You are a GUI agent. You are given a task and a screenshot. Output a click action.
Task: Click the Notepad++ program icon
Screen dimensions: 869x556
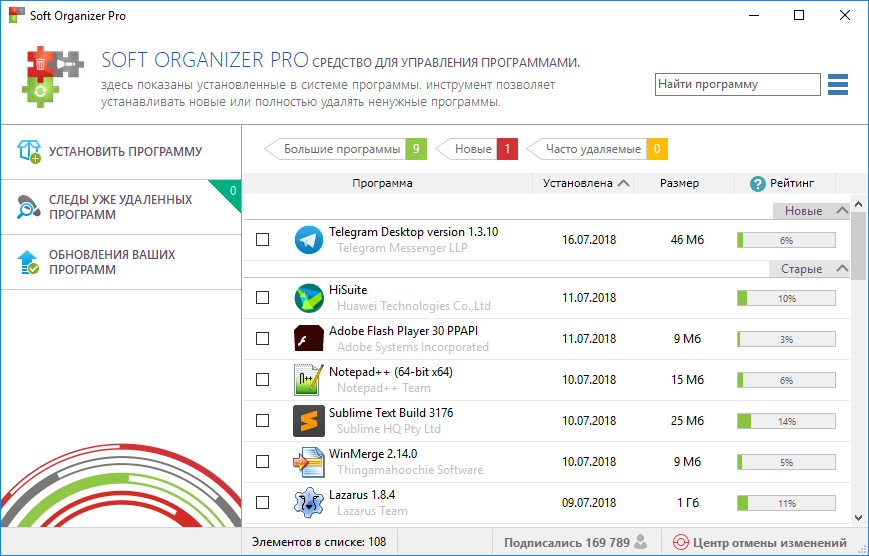tap(309, 380)
